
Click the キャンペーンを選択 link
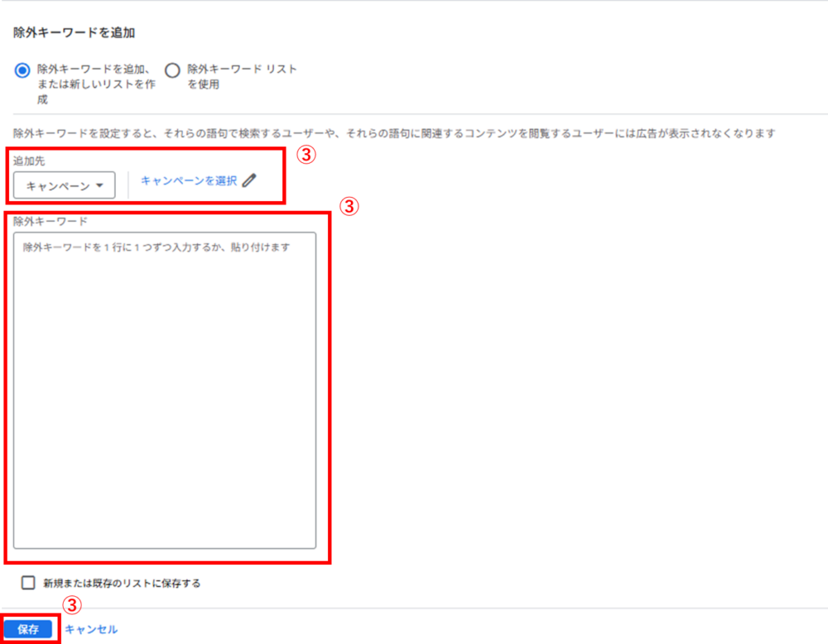[x=189, y=180]
